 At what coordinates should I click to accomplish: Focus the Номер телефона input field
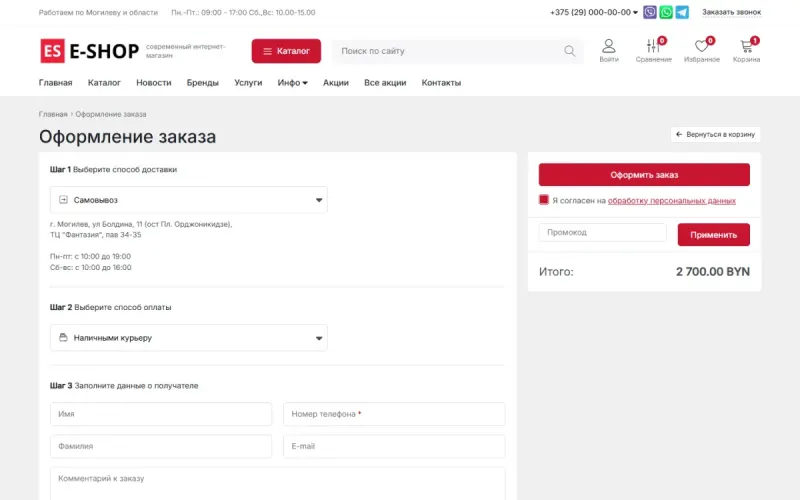point(394,414)
